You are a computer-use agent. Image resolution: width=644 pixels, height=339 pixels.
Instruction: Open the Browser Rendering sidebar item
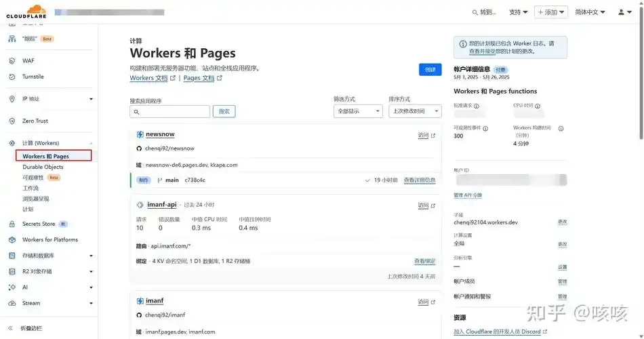[35, 199]
